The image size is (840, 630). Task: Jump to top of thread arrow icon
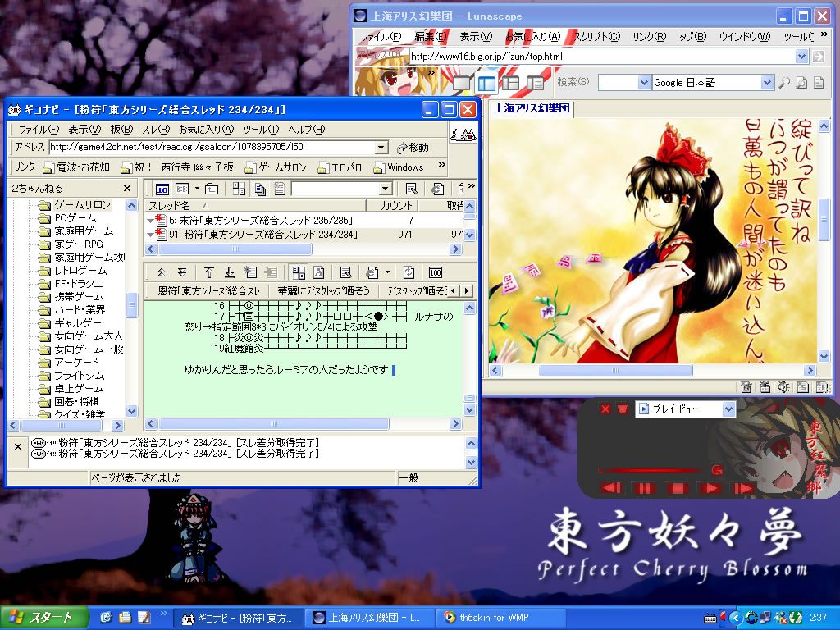coord(209,272)
